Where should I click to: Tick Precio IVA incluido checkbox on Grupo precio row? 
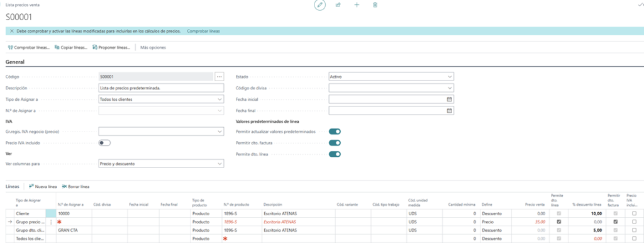[635, 222]
